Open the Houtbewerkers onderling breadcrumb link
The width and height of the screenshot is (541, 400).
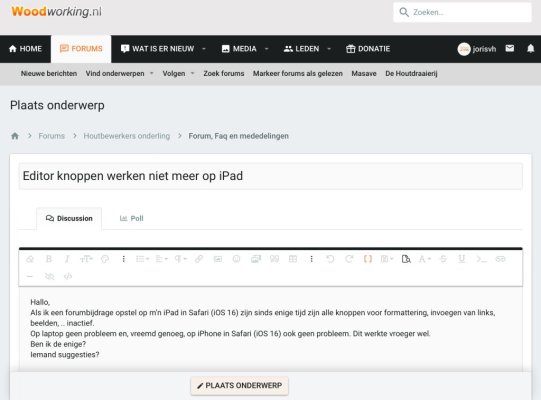(x=127, y=136)
